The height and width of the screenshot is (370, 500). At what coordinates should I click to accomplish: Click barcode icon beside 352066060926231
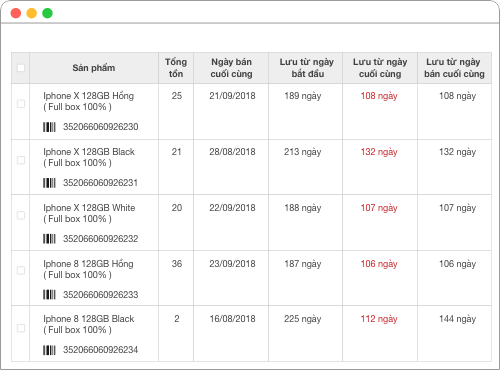pyautogui.click(x=49, y=183)
